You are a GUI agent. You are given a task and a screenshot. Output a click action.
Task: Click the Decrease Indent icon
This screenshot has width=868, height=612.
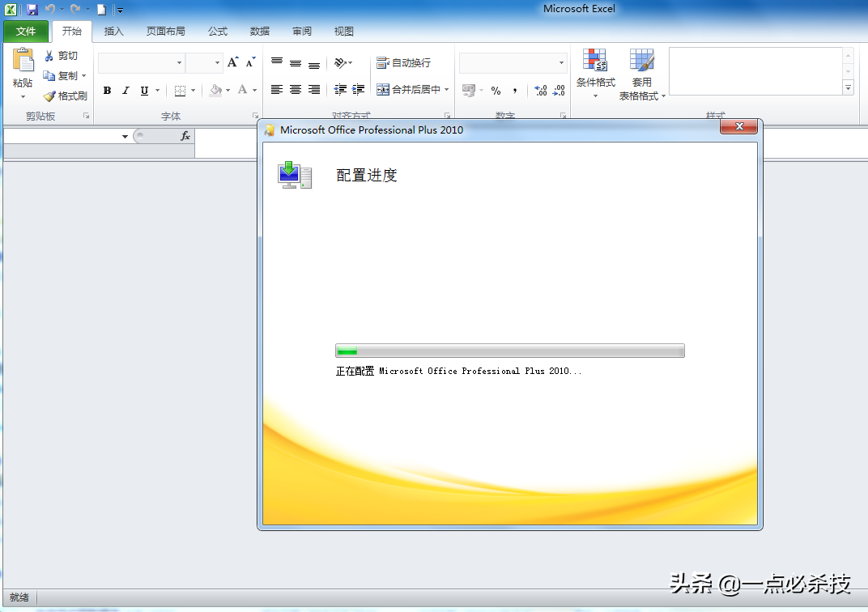click(x=340, y=90)
